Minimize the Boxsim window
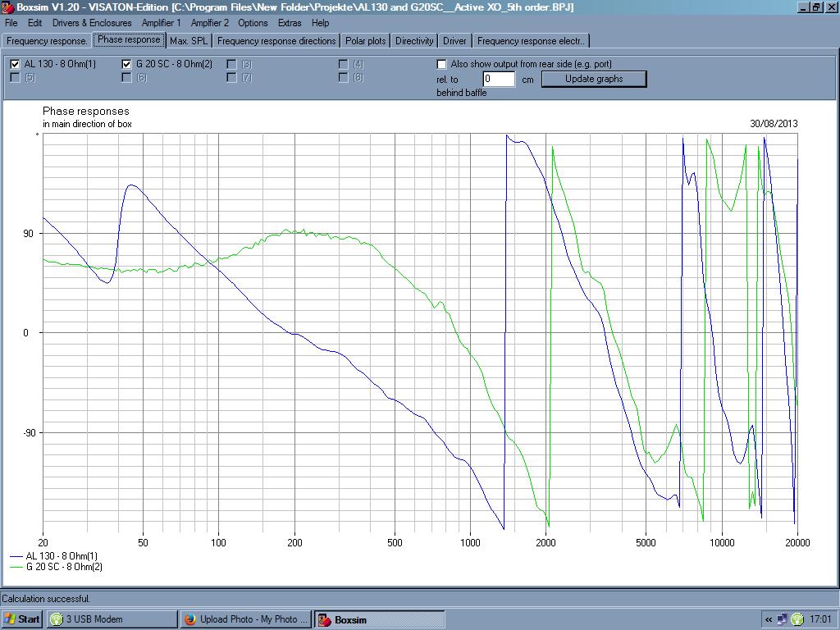The width and height of the screenshot is (840, 630). (x=804, y=7)
